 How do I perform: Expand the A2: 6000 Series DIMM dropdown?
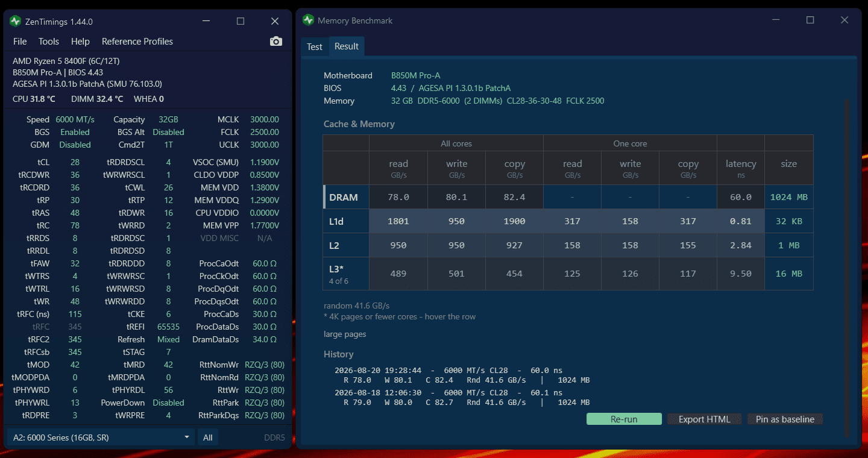coord(101,438)
